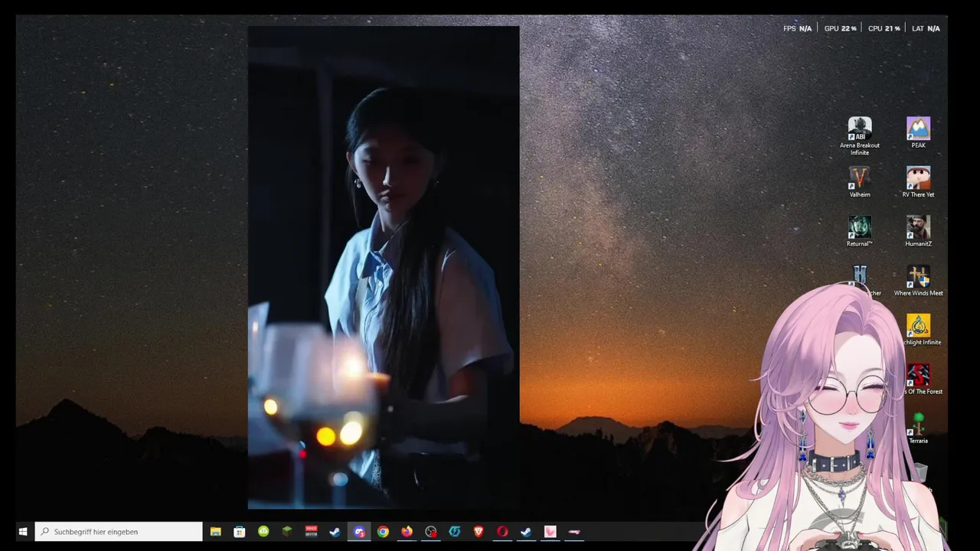Select the Sons Of The Forest shortcut

(920, 379)
